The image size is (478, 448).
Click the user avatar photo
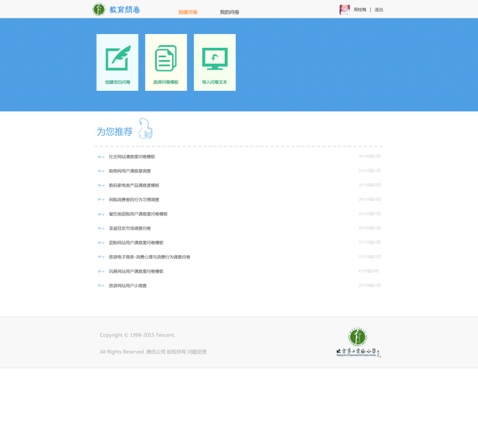345,10
